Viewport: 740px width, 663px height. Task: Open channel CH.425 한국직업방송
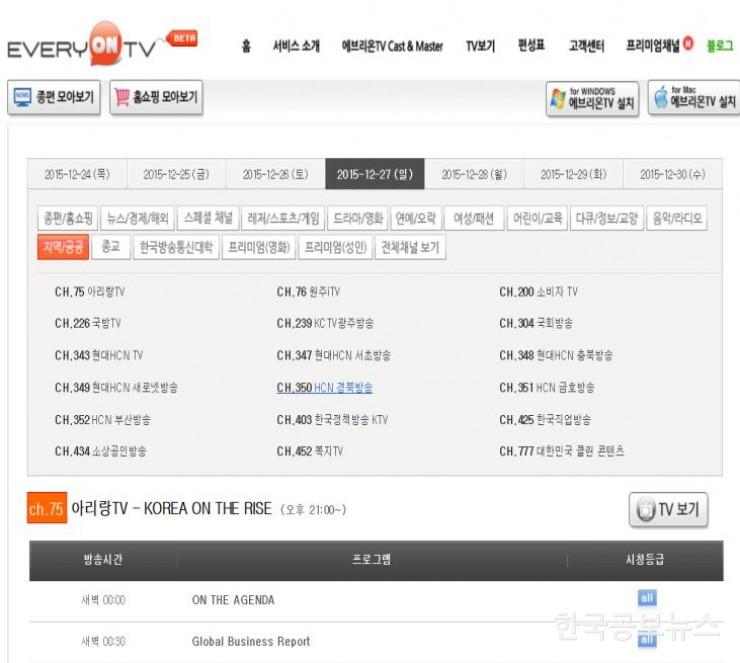click(545, 420)
